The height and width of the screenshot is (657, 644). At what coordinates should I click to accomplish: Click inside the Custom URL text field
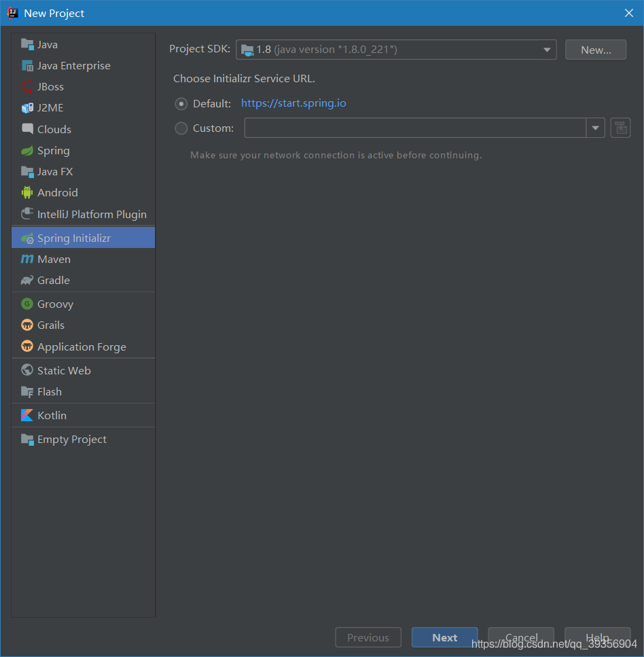tap(415, 128)
